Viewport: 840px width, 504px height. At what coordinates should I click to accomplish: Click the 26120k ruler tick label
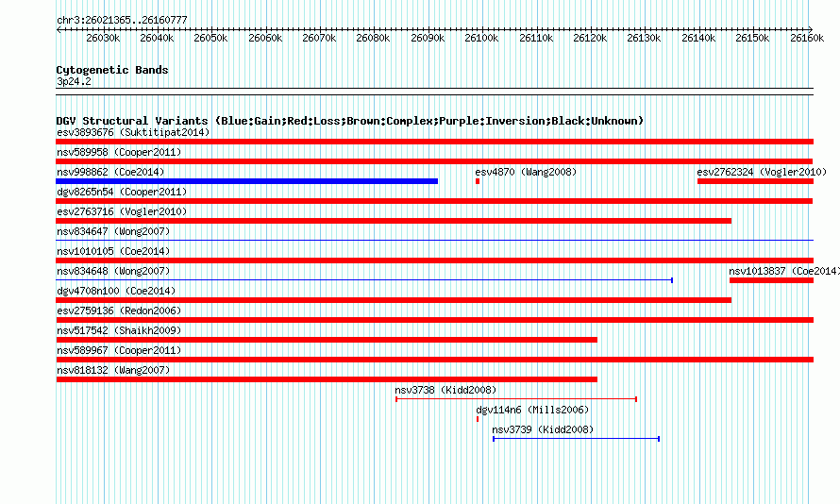590,38
